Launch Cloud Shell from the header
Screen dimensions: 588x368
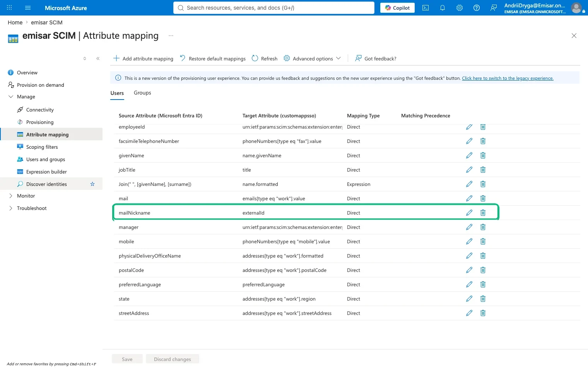tap(426, 8)
